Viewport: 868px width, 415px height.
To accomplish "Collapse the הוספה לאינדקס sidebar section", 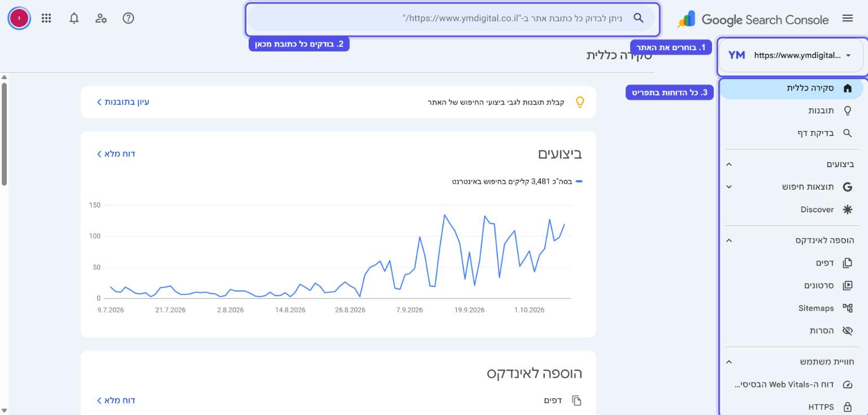I will [x=729, y=241].
